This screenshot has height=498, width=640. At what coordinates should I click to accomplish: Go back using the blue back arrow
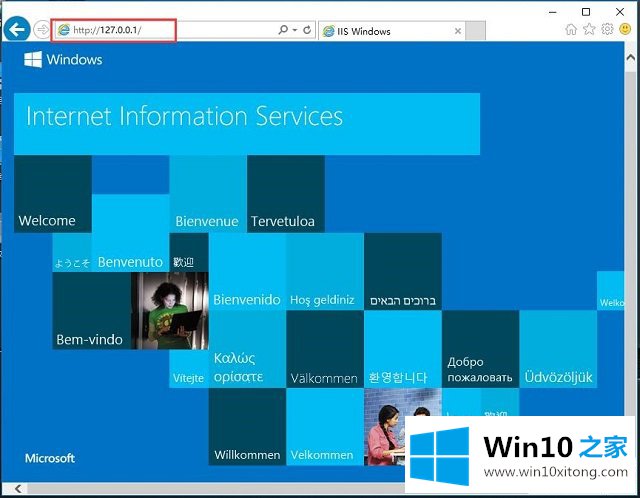point(17,29)
